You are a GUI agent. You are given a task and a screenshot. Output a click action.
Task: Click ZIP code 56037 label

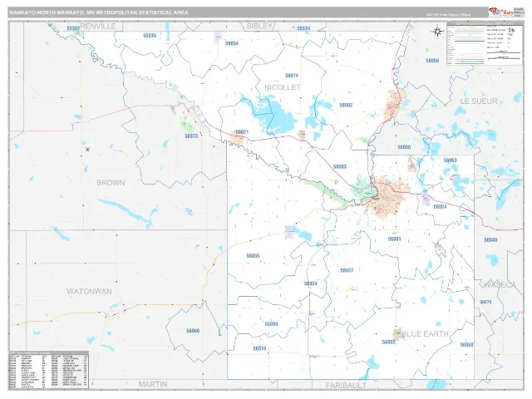(347, 271)
